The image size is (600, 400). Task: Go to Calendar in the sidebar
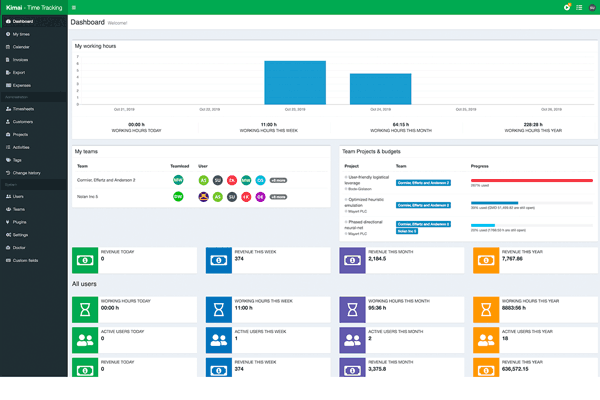tap(23, 47)
